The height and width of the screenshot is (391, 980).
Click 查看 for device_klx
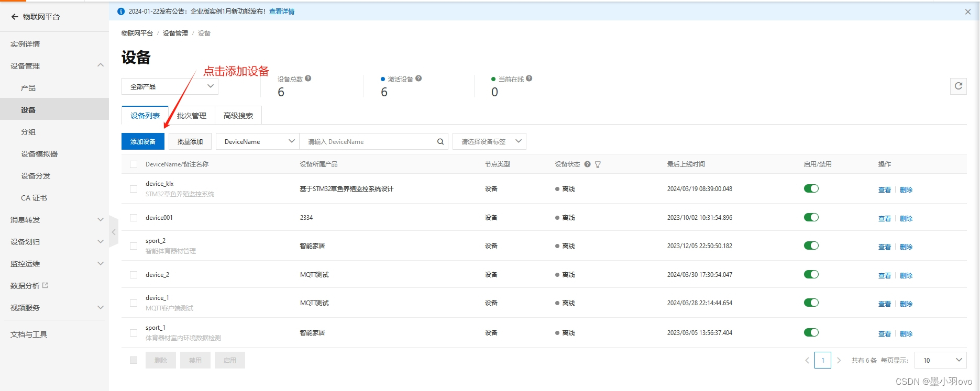tap(885, 190)
